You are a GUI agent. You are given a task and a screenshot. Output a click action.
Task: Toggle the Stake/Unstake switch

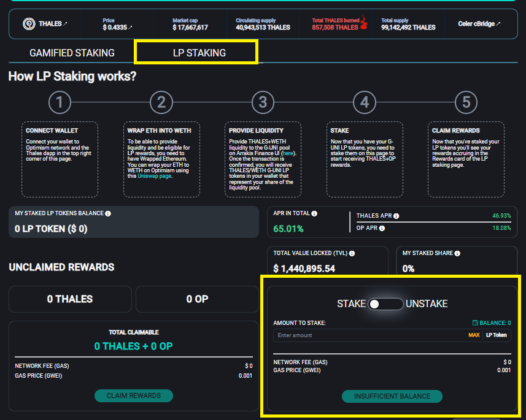coord(385,304)
